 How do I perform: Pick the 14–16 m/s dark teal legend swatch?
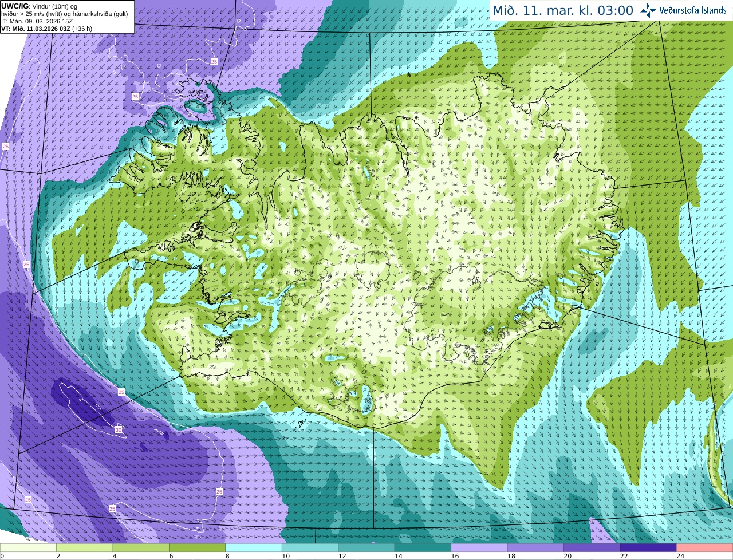click(423, 547)
